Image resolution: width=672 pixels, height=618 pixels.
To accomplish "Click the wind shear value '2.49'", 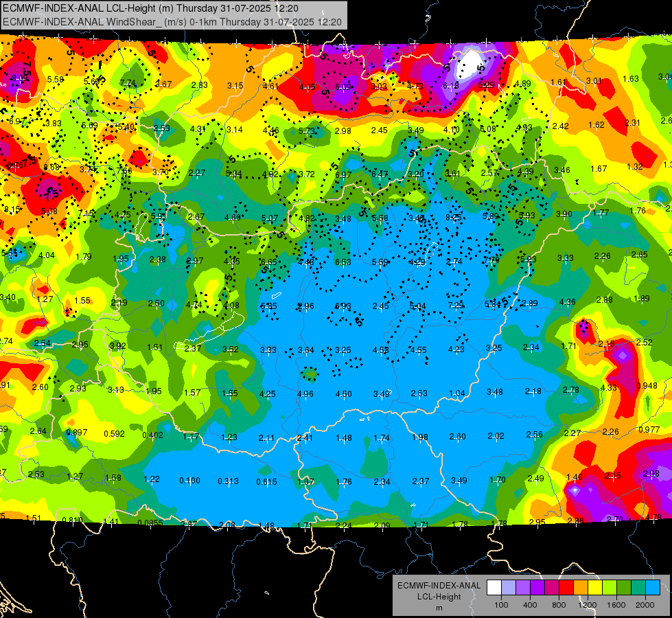I will [x=535, y=478].
